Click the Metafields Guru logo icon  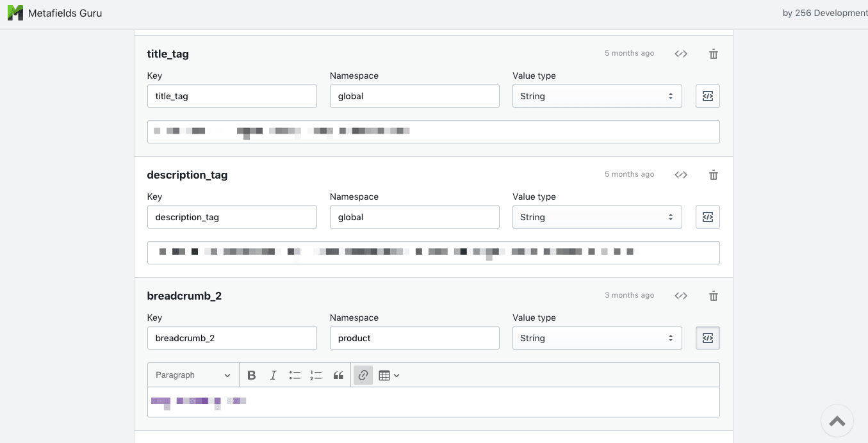point(15,13)
